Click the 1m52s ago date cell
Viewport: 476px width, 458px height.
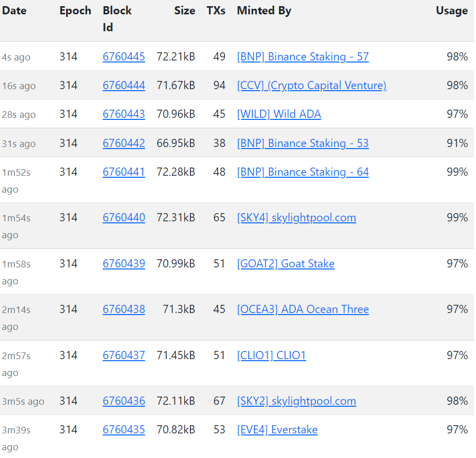16,181
